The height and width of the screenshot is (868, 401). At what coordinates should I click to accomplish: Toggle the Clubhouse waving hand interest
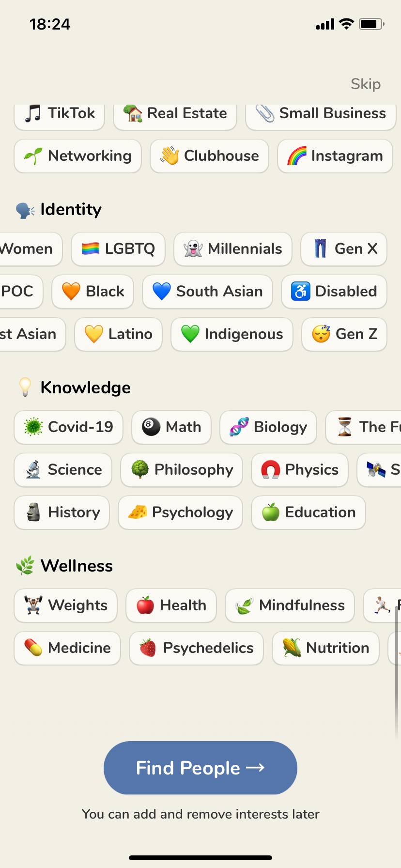209,156
